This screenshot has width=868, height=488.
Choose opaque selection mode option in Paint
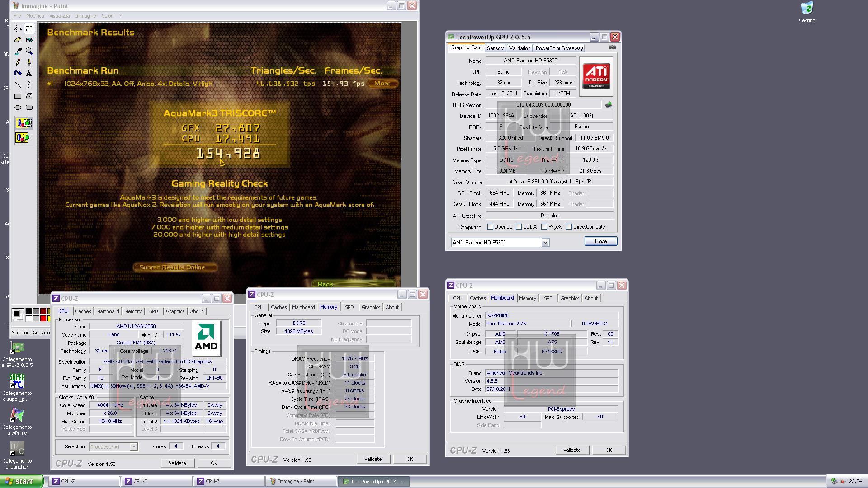24,122
